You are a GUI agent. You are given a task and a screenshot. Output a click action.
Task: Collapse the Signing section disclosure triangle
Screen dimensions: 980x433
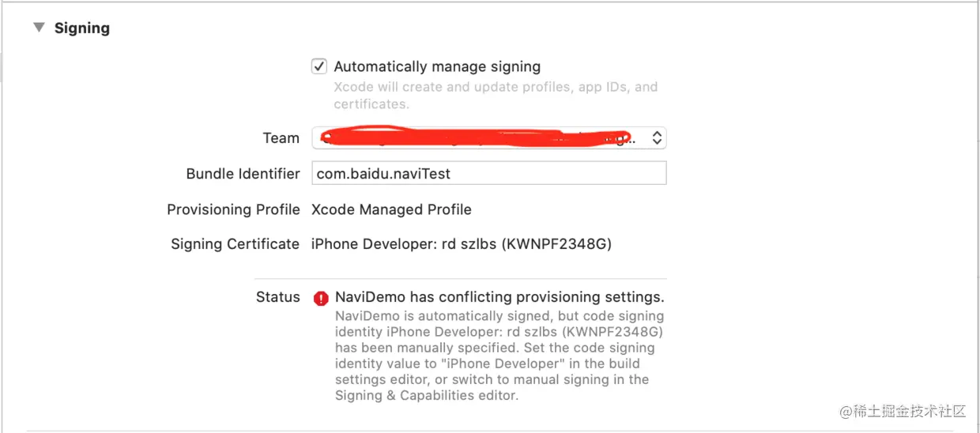(38, 28)
